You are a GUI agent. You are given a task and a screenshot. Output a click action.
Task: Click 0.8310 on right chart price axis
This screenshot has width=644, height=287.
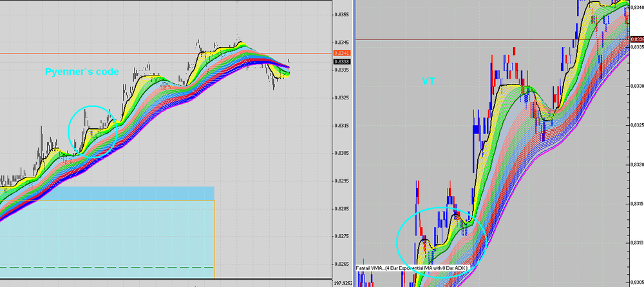tap(637, 242)
